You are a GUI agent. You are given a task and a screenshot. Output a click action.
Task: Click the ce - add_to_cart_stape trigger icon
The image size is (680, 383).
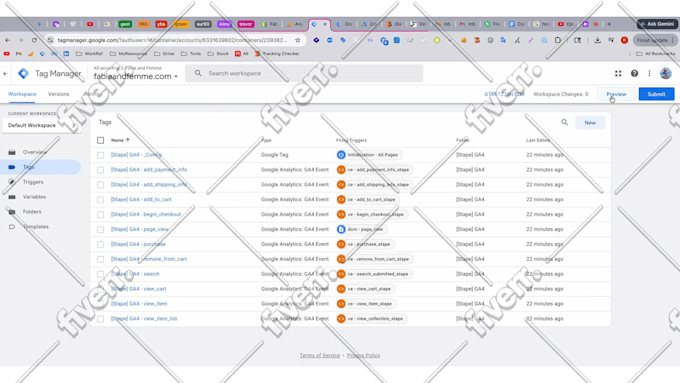coord(341,199)
